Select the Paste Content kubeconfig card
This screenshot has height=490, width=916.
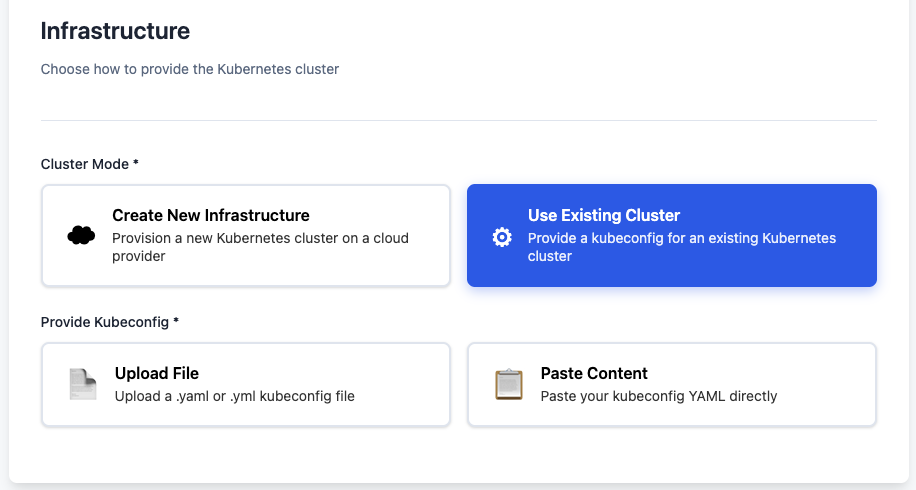tap(671, 385)
